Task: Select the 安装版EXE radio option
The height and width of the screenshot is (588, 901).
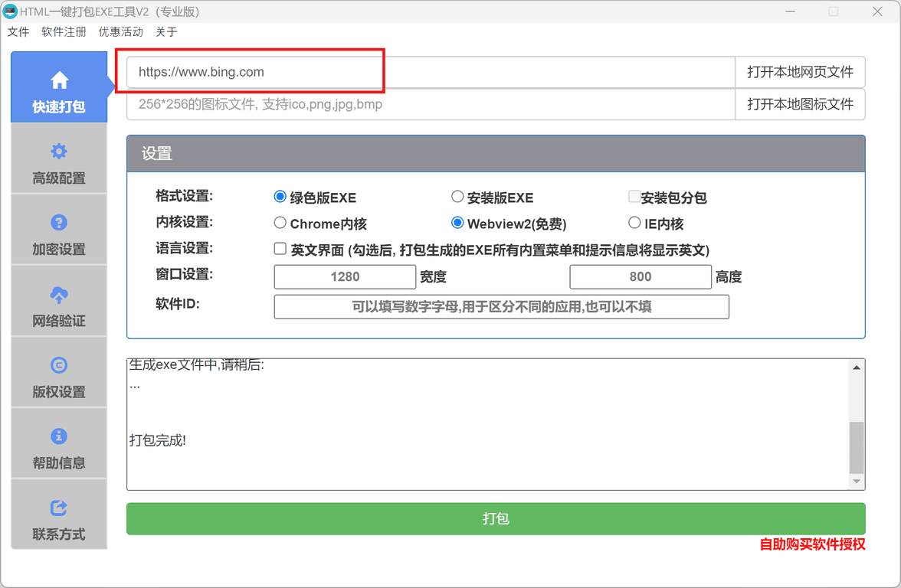Action: (457, 197)
